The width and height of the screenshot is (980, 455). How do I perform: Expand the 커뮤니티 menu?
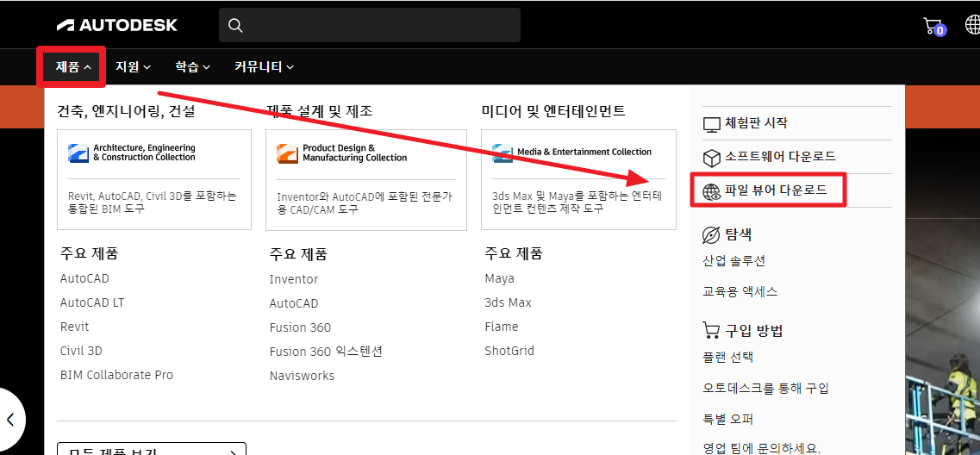pos(264,66)
